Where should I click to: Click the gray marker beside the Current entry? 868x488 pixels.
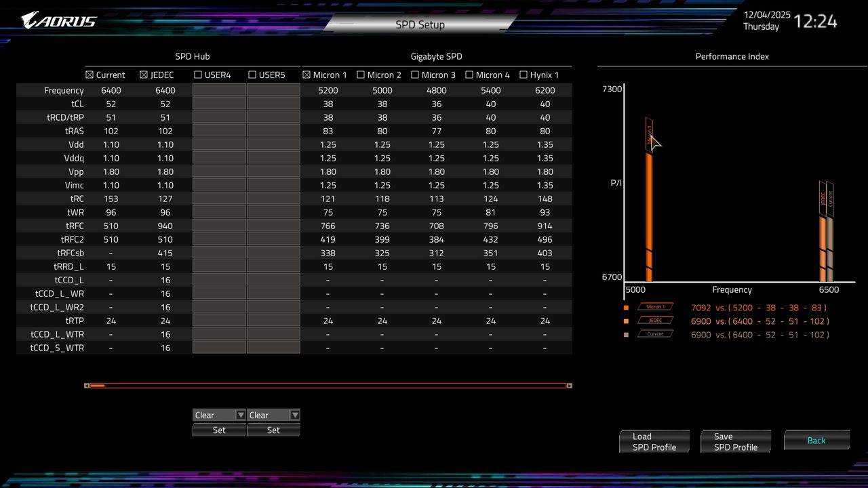pyautogui.click(x=627, y=334)
